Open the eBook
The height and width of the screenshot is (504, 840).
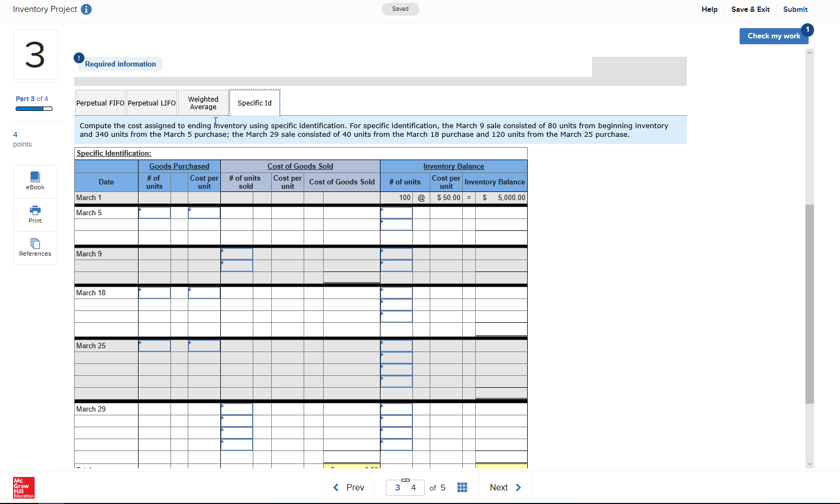coord(35,181)
